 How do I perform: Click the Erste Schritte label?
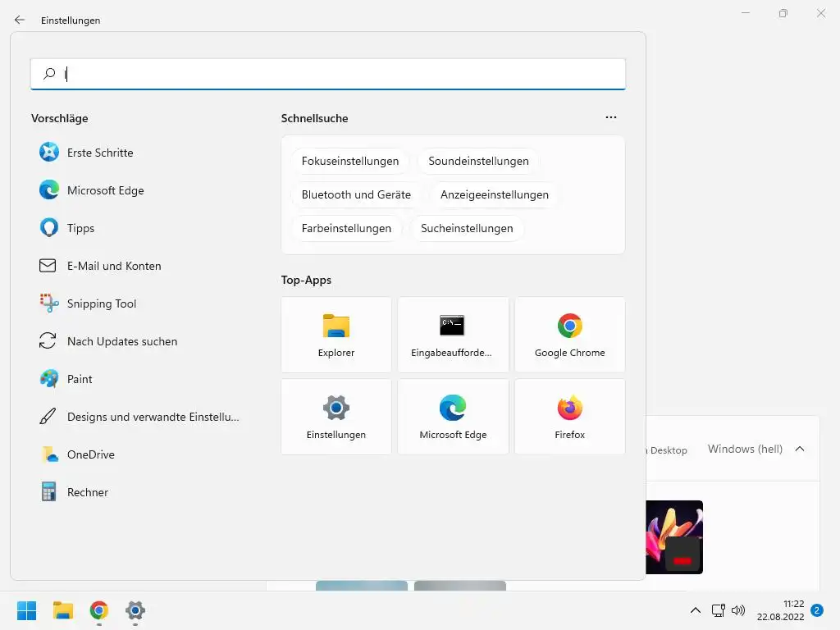tap(100, 153)
